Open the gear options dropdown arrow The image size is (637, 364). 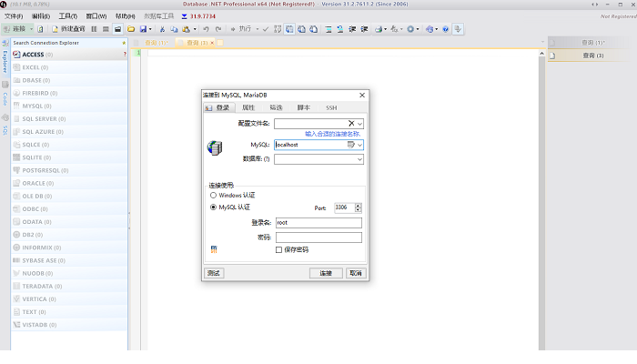417,29
